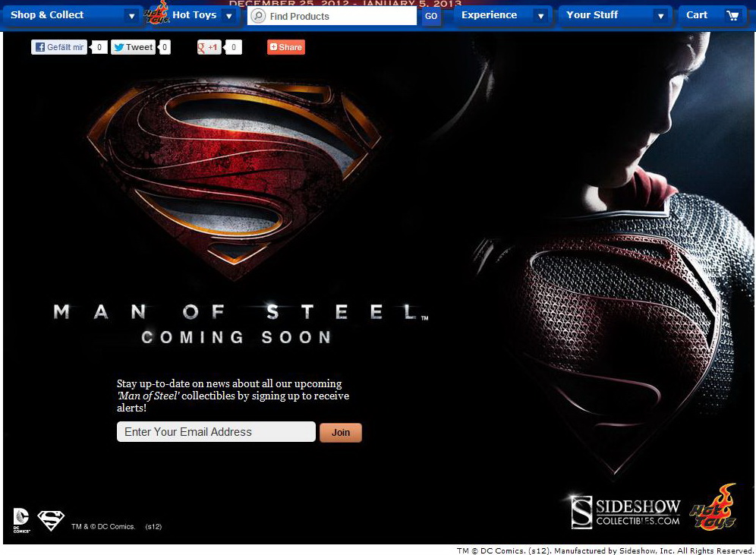756x555 pixels.
Task: Click the 'Stay up-to-date on news' paragraph
Action: tap(233, 396)
